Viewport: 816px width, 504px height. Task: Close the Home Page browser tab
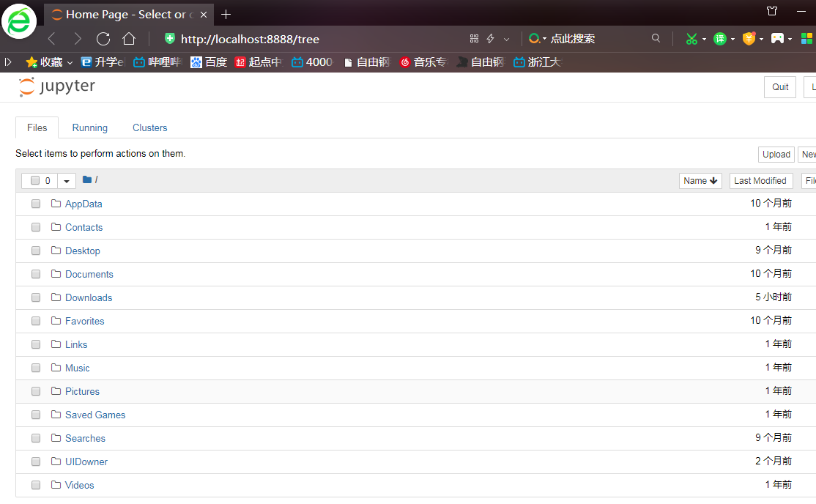click(204, 15)
